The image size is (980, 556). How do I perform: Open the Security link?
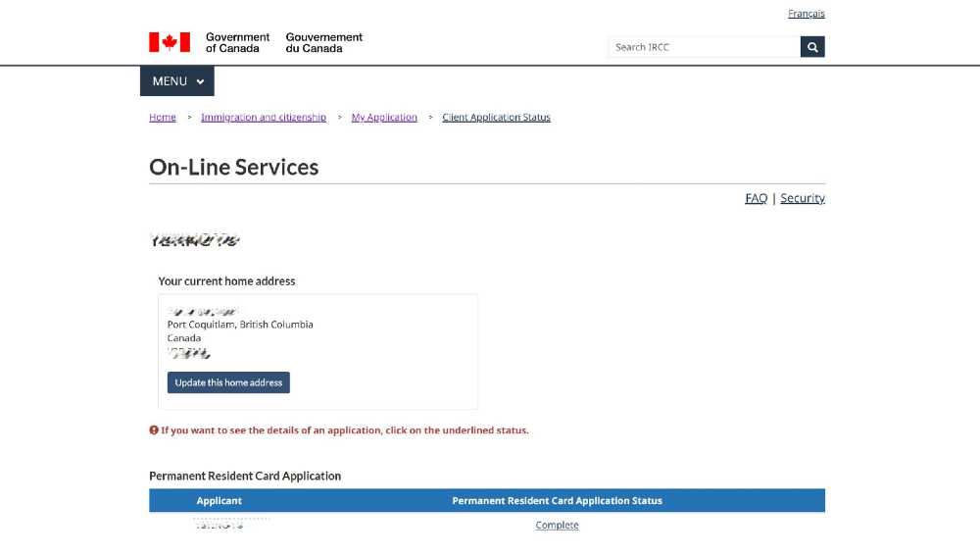click(x=803, y=198)
